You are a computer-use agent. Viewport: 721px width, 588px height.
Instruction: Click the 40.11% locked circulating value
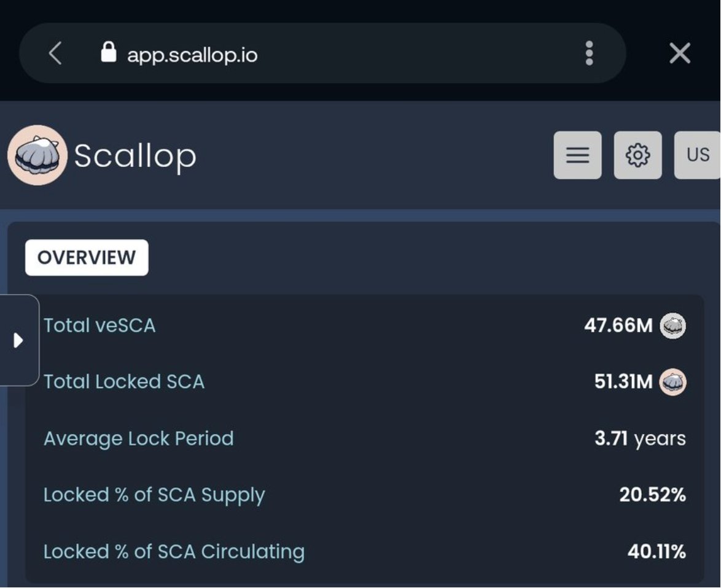[657, 551]
